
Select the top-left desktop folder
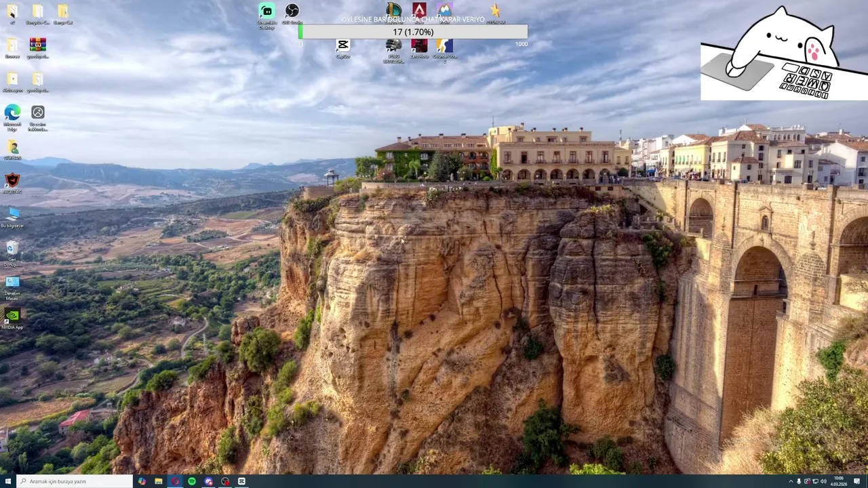(x=12, y=14)
